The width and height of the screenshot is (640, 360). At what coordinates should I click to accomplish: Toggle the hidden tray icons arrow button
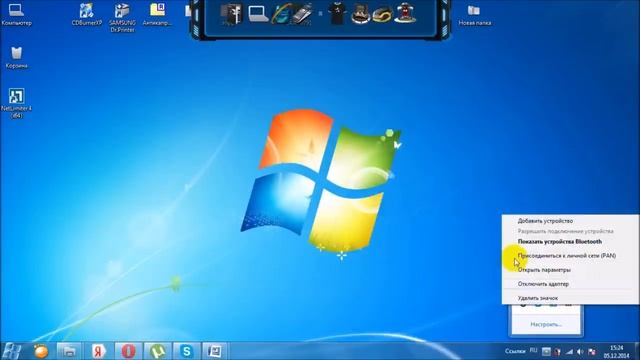pyautogui.click(x=546, y=352)
